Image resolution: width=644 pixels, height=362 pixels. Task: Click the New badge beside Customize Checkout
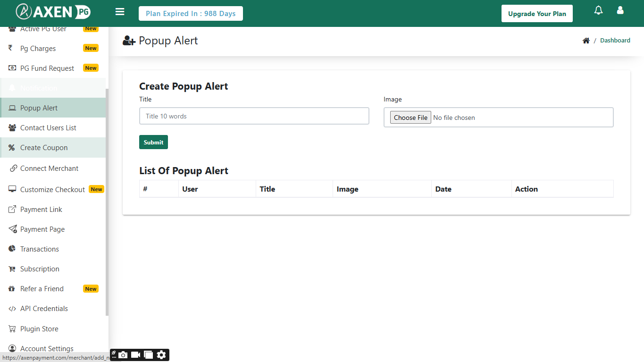96,189
